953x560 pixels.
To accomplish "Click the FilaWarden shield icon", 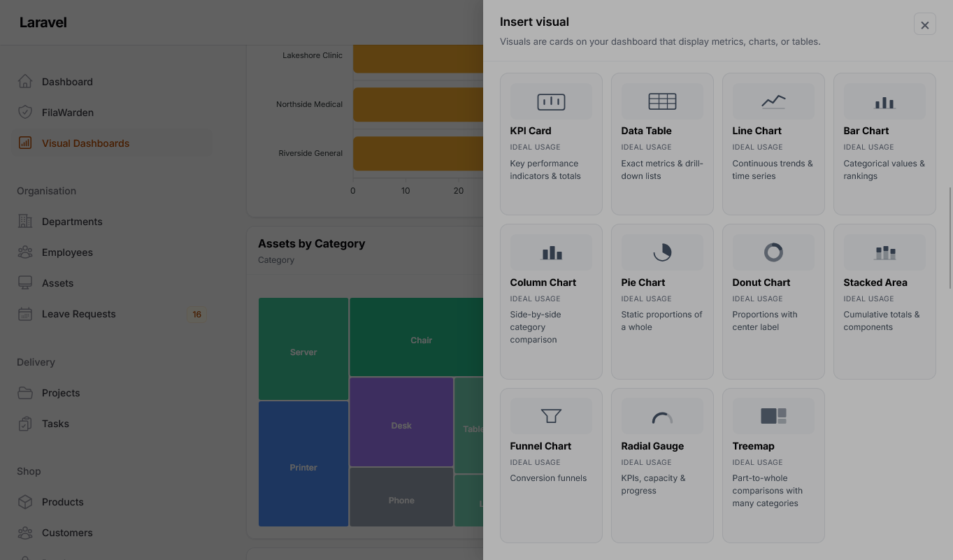I will 25,112.
